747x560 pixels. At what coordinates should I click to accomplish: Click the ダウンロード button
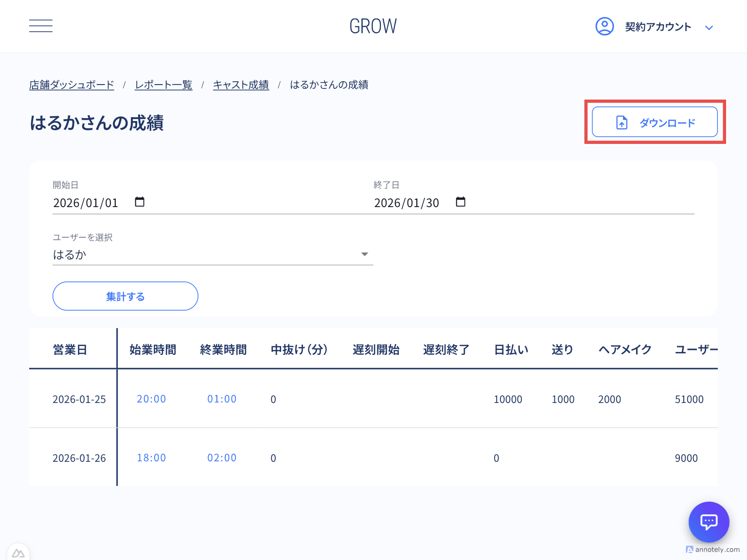point(655,122)
